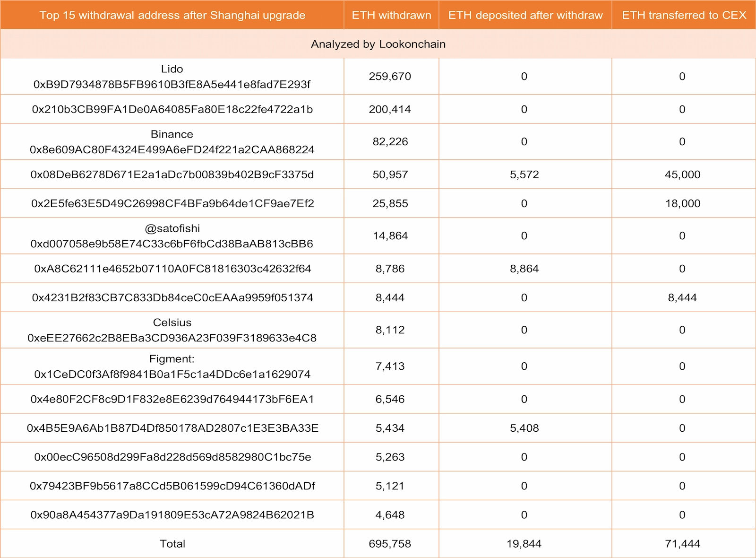Click the @satofishi address label
The height and width of the screenshot is (558, 756).
tap(172, 228)
